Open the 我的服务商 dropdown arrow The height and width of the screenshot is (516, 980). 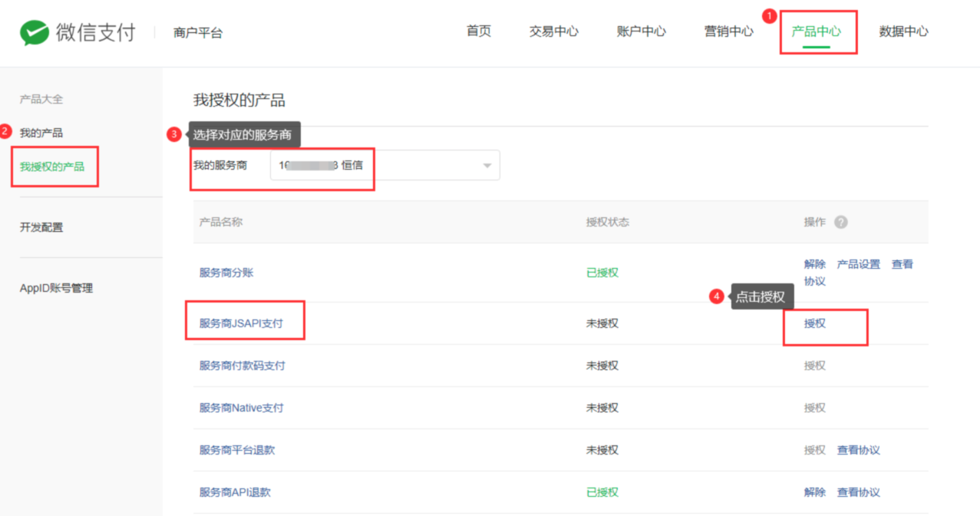[487, 166]
